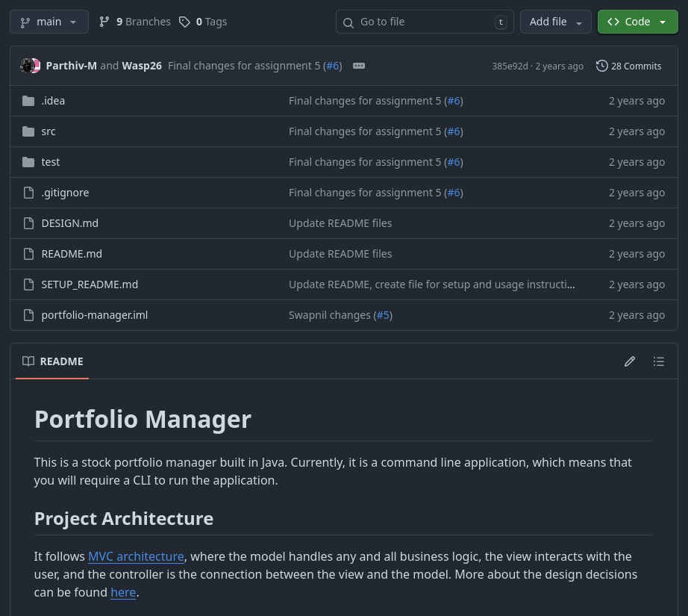Open pull request #6 from the src row
Image resolution: width=688 pixels, height=616 pixels.
coord(454,131)
